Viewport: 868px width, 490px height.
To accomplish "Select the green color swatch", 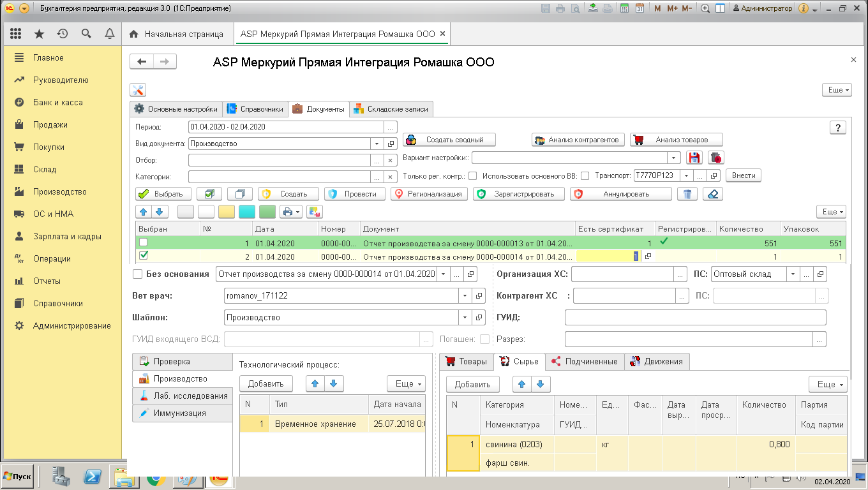I will point(267,212).
